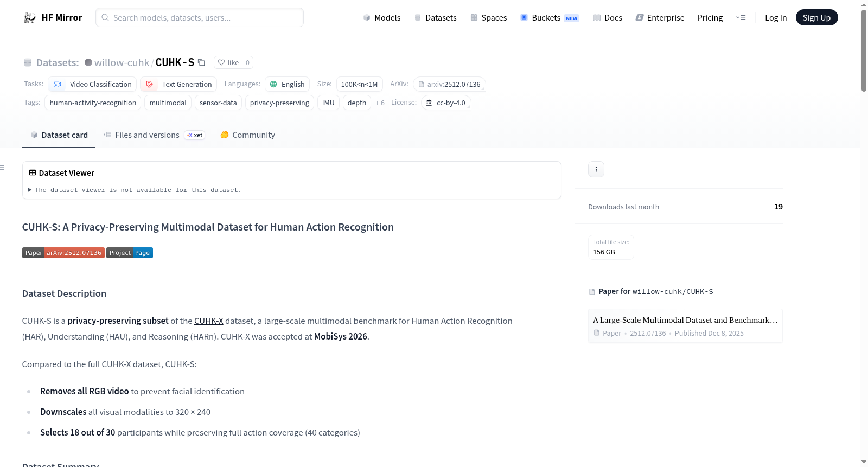Click the Log In link
The image size is (868, 467).
point(776,18)
